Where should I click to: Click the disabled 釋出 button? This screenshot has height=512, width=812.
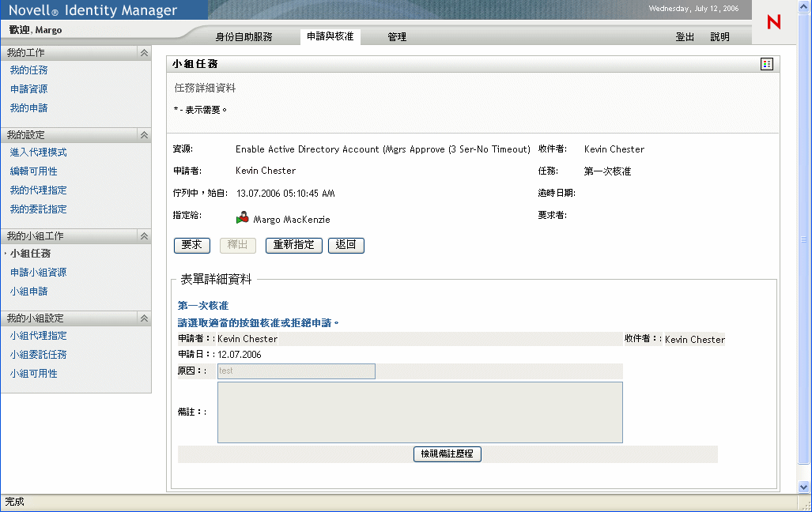[x=238, y=246]
